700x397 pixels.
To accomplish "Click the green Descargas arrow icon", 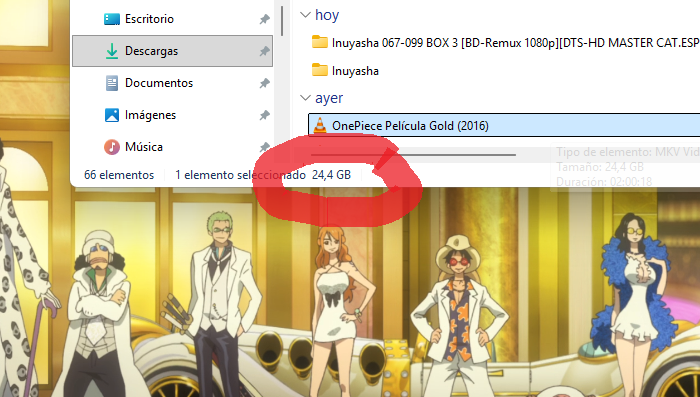I will click(112, 51).
